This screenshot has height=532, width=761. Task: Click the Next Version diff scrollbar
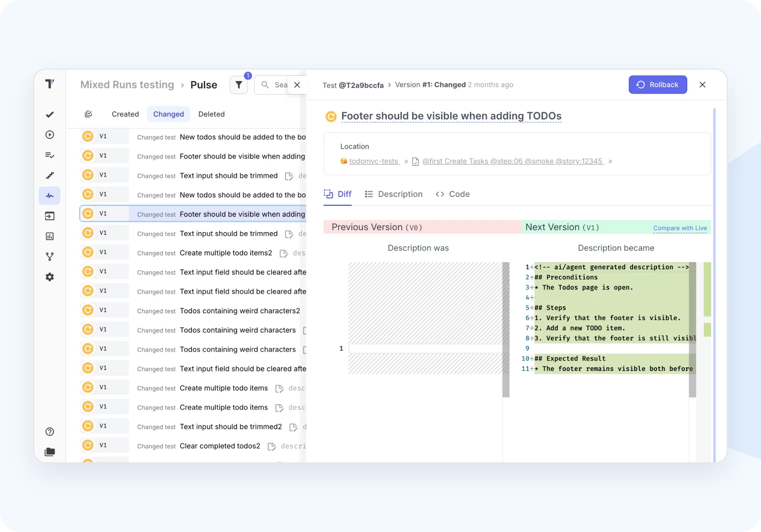point(692,329)
